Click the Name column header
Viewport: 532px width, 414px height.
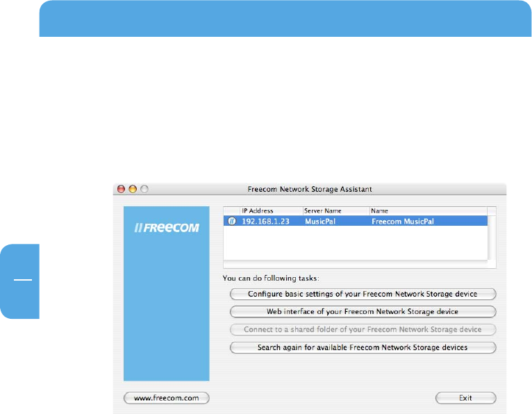click(x=429, y=210)
